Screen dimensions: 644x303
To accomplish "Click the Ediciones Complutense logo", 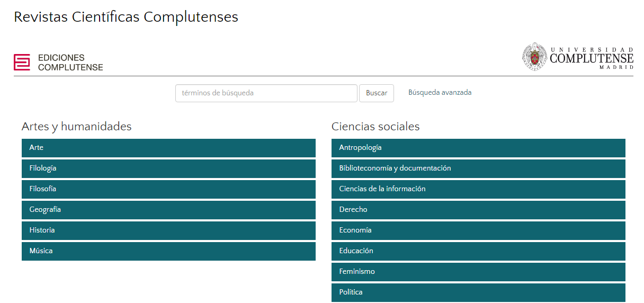I will coord(58,62).
